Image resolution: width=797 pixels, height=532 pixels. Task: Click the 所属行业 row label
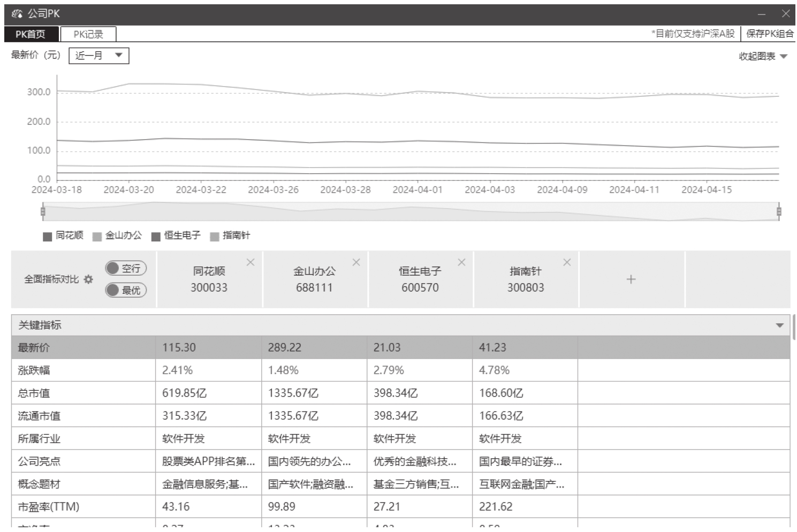pos(39,439)
